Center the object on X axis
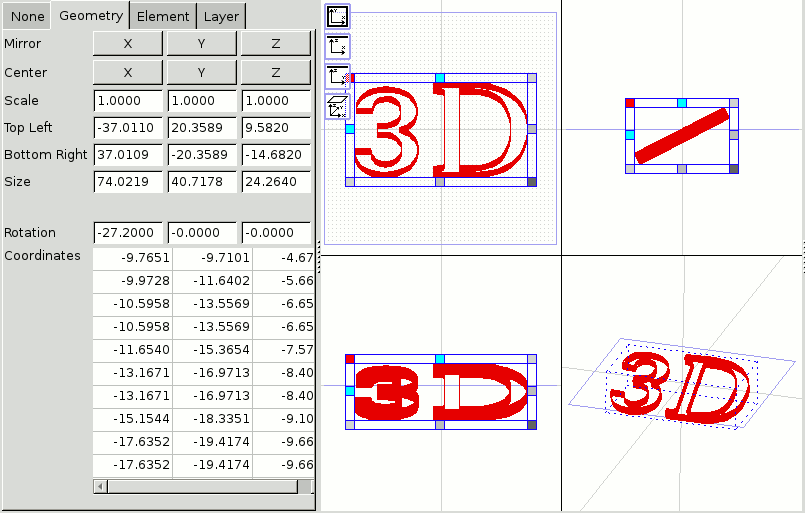Image resolution: width=805 pixels, height=513 pixels. [128, 73]
